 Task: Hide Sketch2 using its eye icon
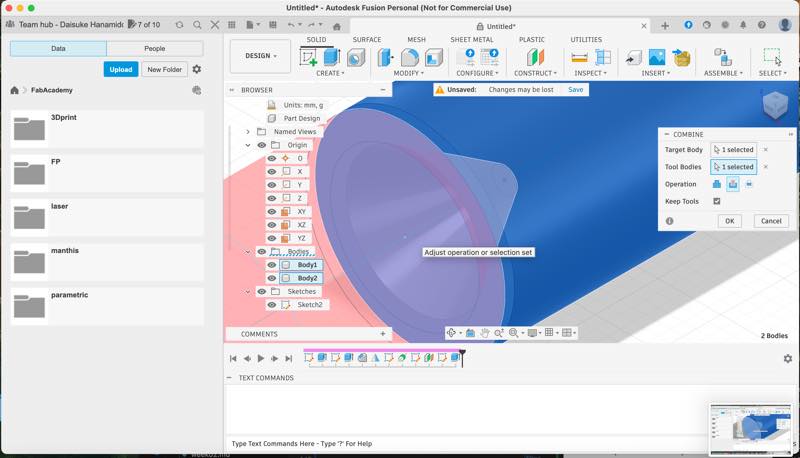[x=271, y=304]
